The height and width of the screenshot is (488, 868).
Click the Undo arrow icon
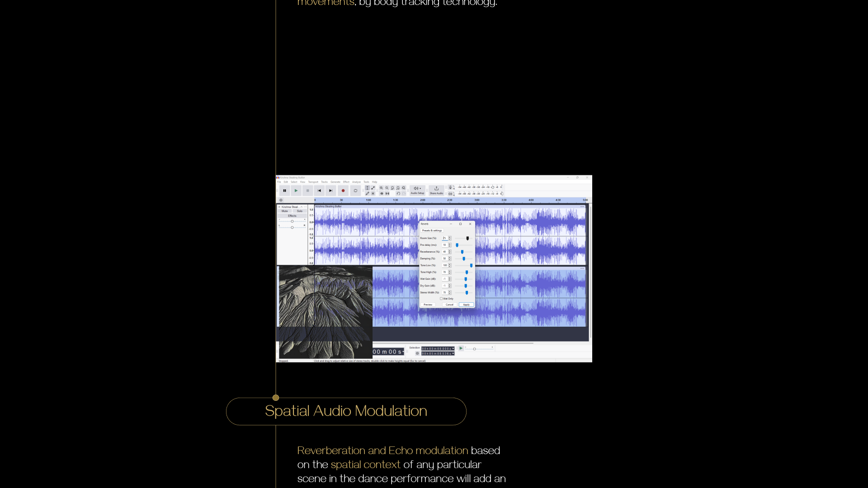(x=398, y=194)
